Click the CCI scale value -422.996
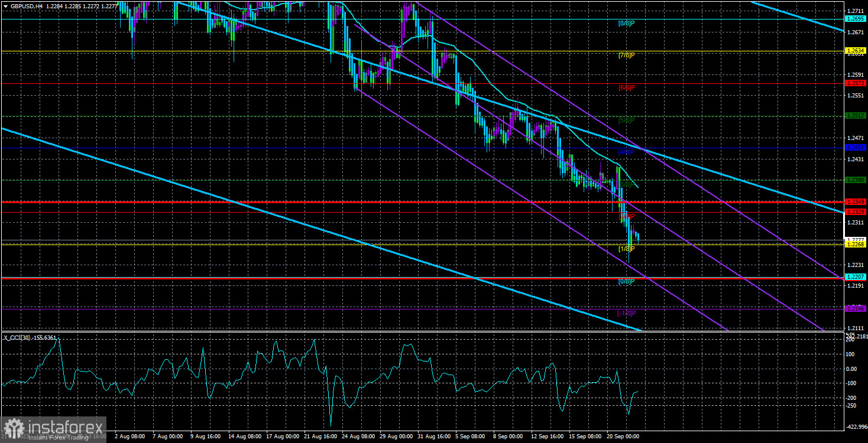Viewport: 868px width, 443px height. [856, 426]
